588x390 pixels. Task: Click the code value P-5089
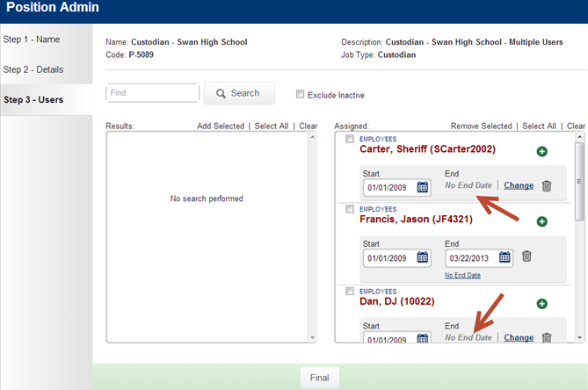(141, 54)
